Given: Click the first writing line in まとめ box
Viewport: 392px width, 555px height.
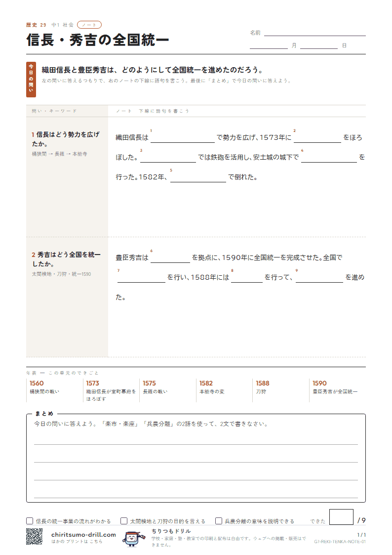Looking at the screenshot, I should (x=196, y=444).
